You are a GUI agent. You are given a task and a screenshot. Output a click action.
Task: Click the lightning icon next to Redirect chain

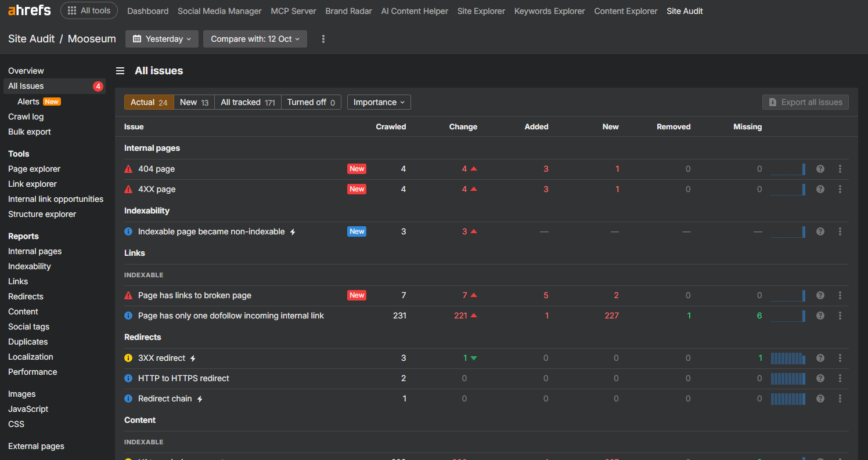[x=200, y=399]
